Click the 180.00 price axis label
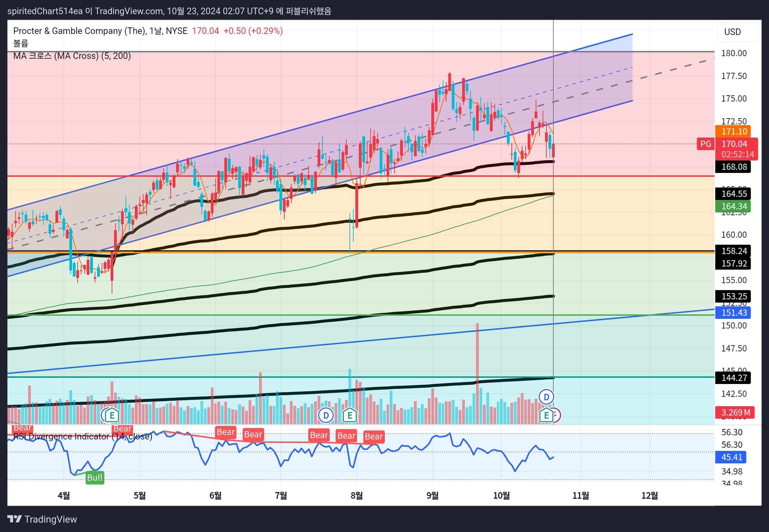This screenshot has height=532, width=769. pyautogui.click(x=734, y=53)
